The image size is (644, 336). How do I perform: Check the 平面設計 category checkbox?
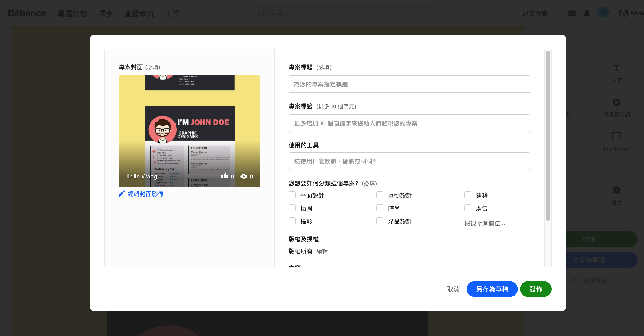click(x=292, y=195)
